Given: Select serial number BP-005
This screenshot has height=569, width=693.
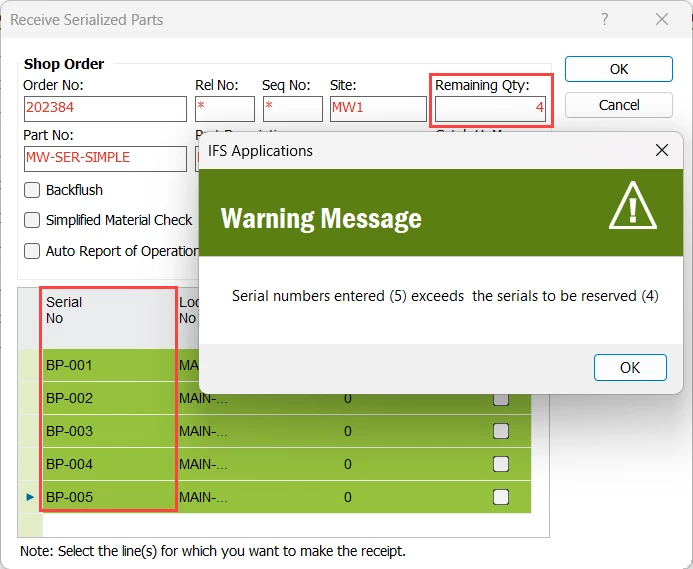Looking at the screenshot, I should [x=109, y=497].
